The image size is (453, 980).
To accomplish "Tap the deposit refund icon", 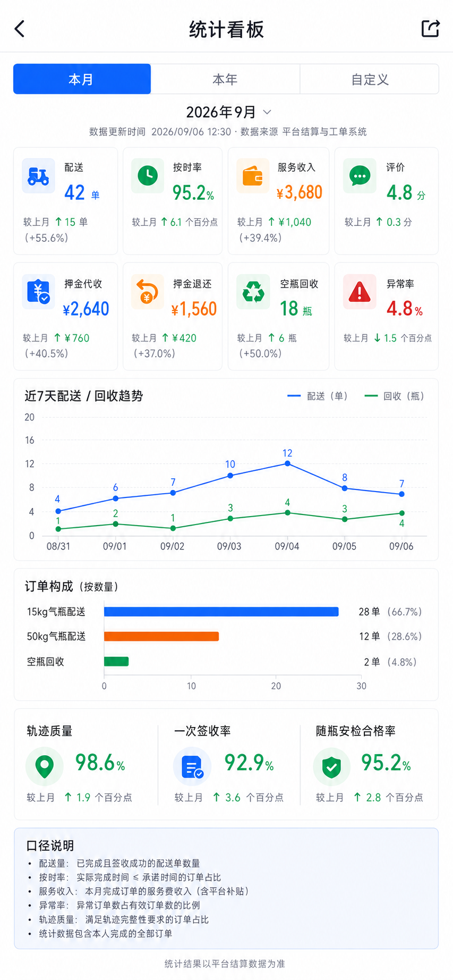I will (147, 291).
